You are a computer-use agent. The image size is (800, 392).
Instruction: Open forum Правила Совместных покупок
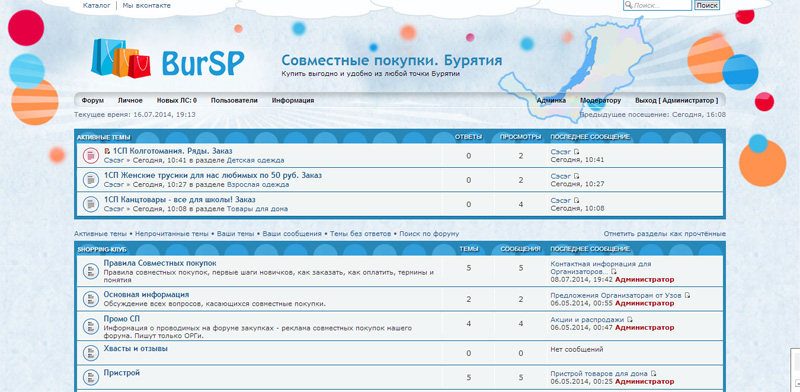(x=160, y=263)
